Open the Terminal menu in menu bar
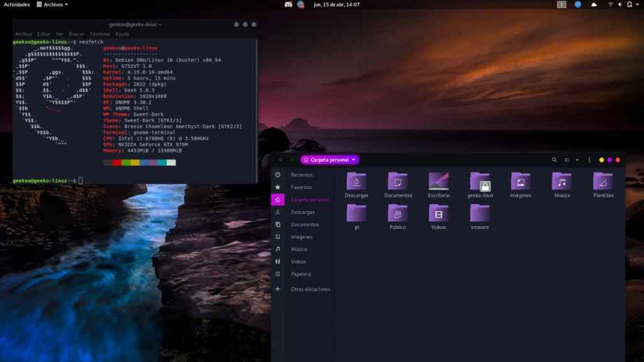Screen dimensions: 644x362 (99, 34)
